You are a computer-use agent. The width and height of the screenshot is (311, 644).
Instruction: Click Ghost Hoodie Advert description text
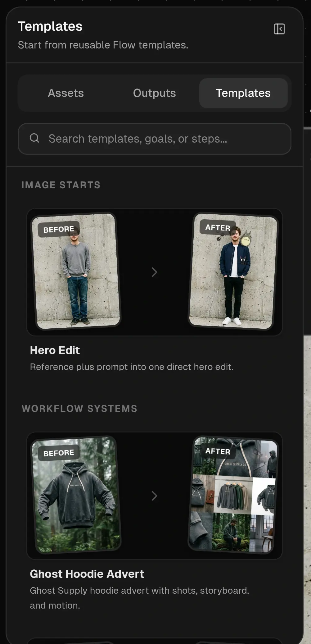click(139, 598)
